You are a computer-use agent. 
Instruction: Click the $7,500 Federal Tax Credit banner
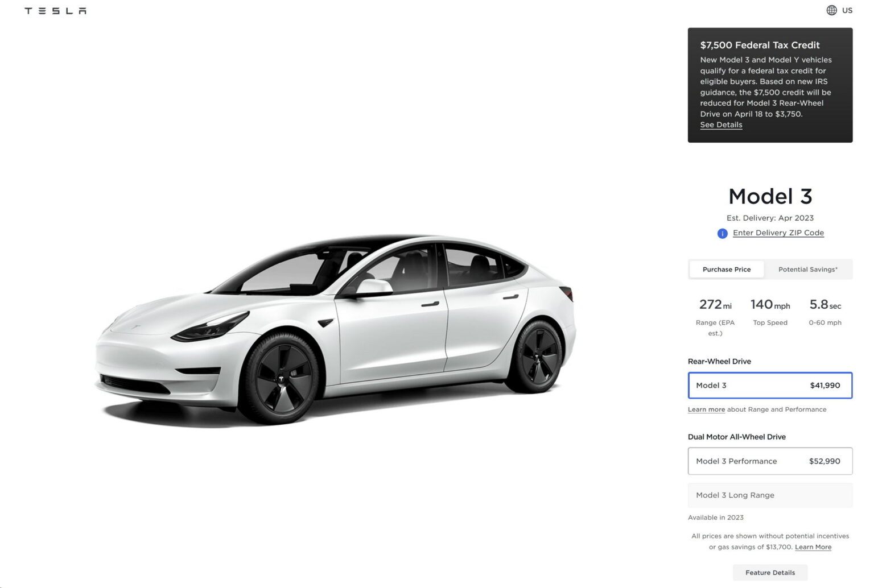770,85
